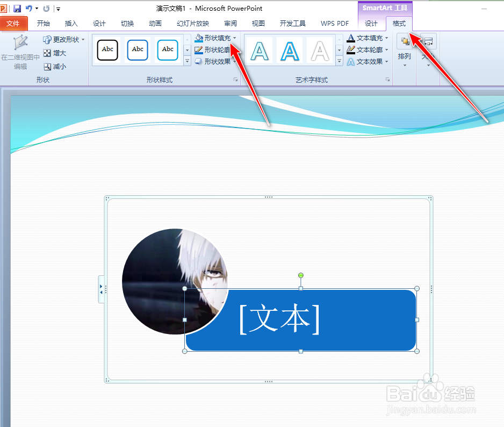This screenshot has height=427, width=504.
Task: Open the 排列 arrange menu
Action: tap(405, 51)
